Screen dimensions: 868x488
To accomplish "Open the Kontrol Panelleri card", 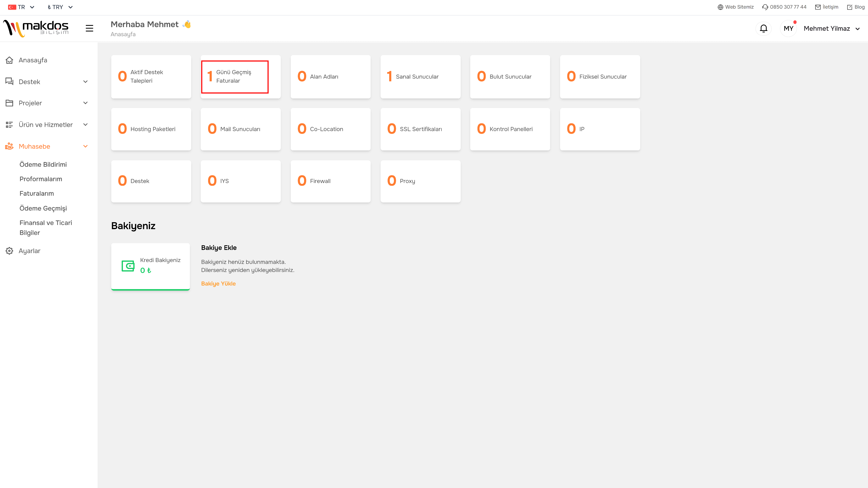I will pyautogui.click(x=510, y=129).
